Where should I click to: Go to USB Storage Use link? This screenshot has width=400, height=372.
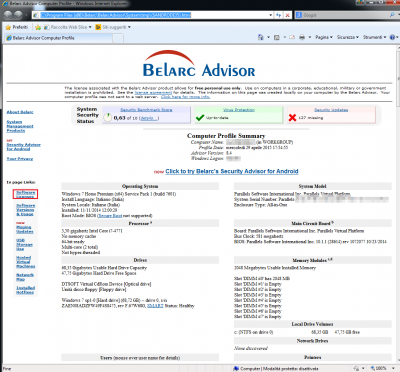pyautogui.click(x=24, y=244)
